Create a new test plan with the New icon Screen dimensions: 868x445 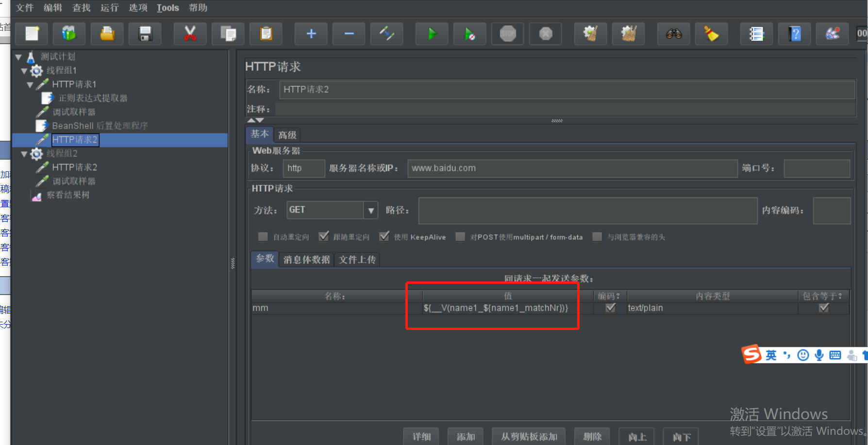pos(32,33)
